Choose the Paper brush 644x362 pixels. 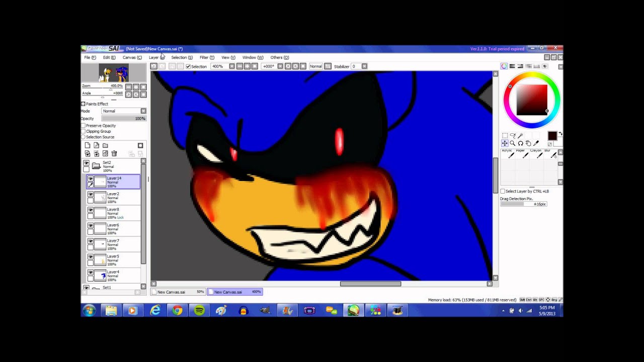522,154
